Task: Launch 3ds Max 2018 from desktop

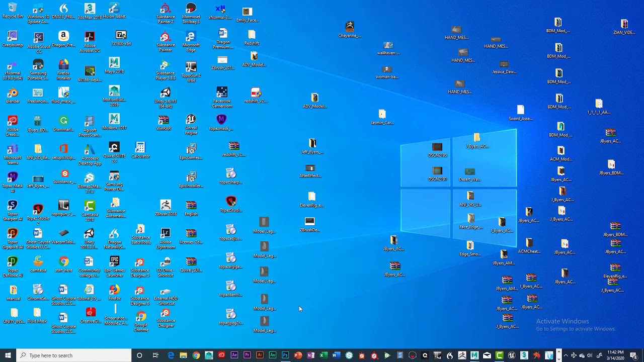Action: pos(90,12)
